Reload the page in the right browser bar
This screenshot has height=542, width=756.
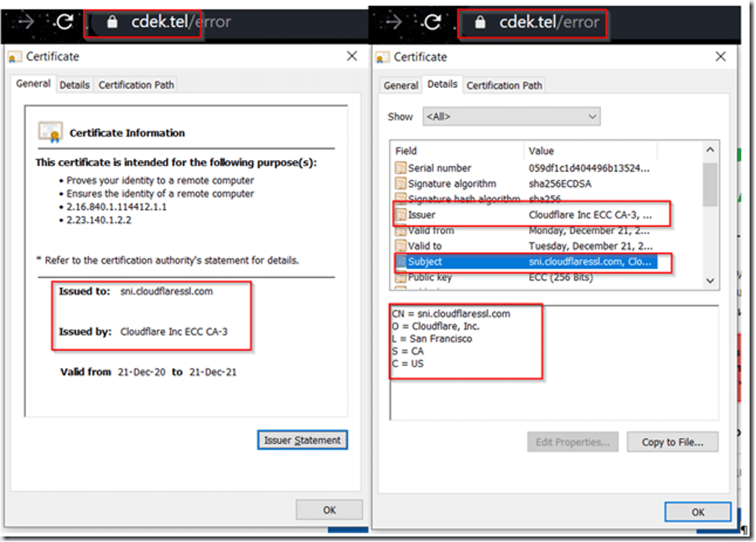[432, 22]
